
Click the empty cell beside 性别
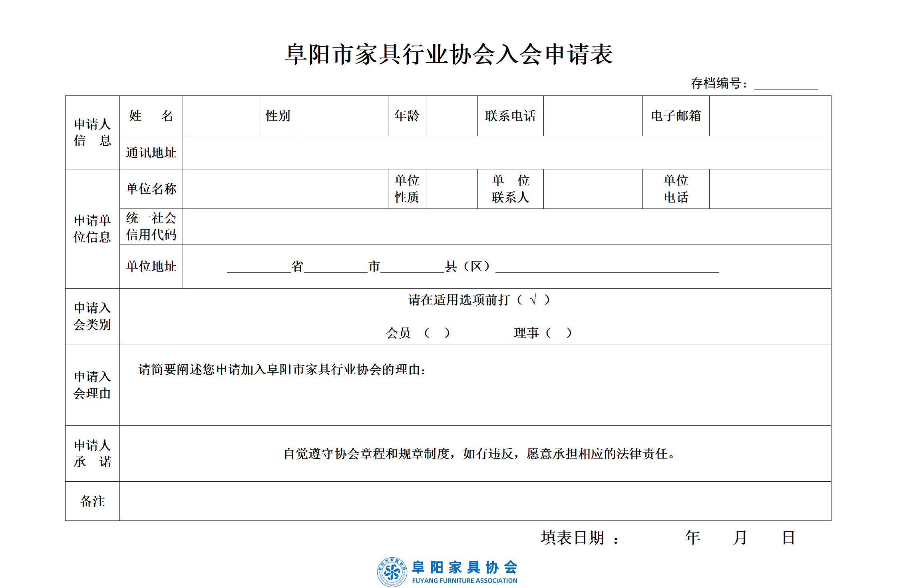[342, 116]
